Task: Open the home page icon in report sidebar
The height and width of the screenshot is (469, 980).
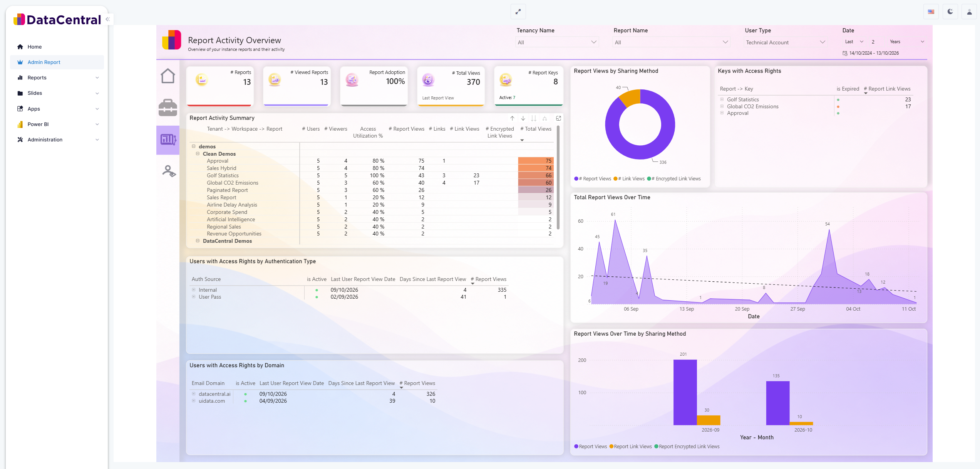Action: tap(168, 76)
